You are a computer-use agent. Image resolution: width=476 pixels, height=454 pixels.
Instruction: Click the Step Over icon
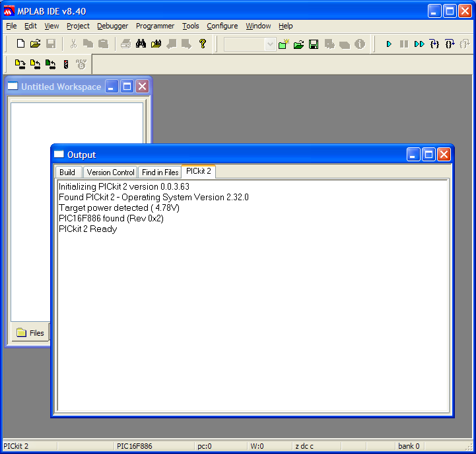(450, 44)
